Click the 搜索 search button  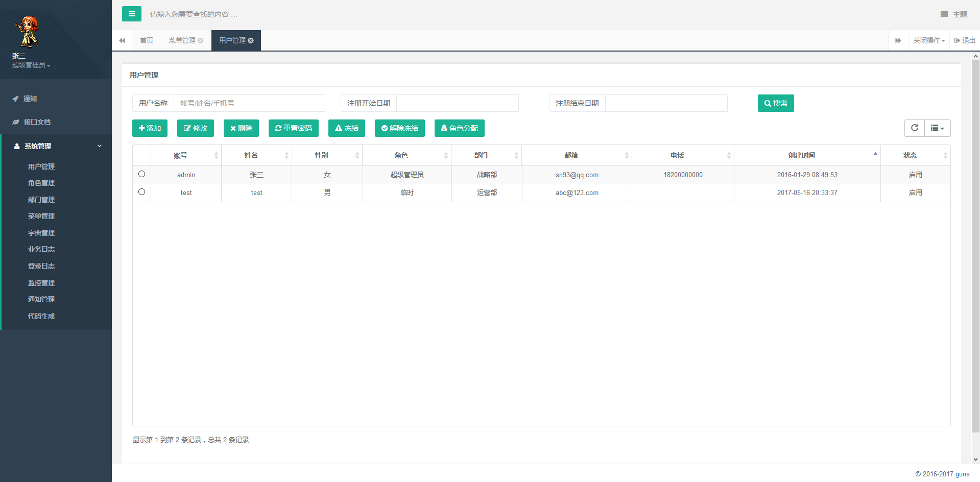775,103
